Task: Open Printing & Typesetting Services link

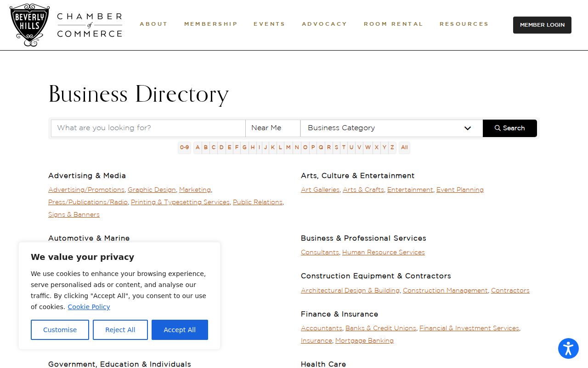Action: 180,202
